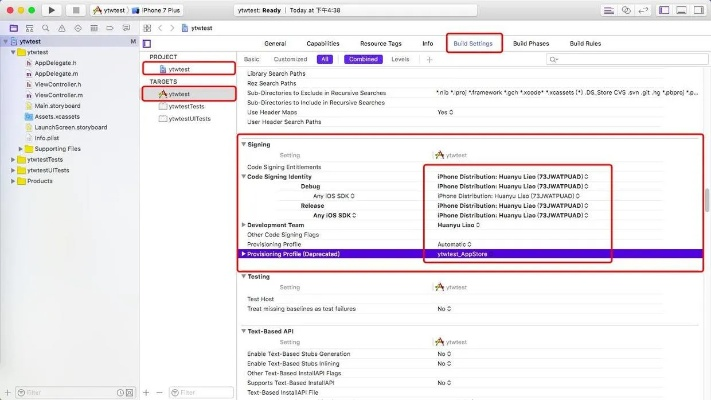Open the Provisioning Profile Automatic dropdown

point(455,243)
